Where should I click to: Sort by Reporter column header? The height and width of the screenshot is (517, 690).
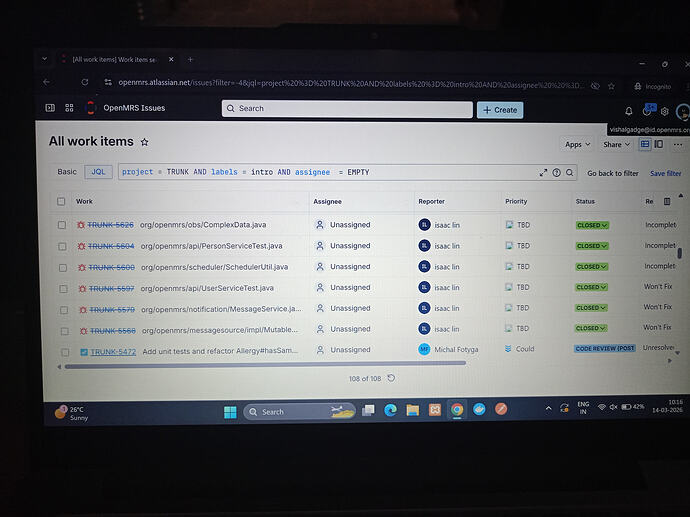[431, 202]
